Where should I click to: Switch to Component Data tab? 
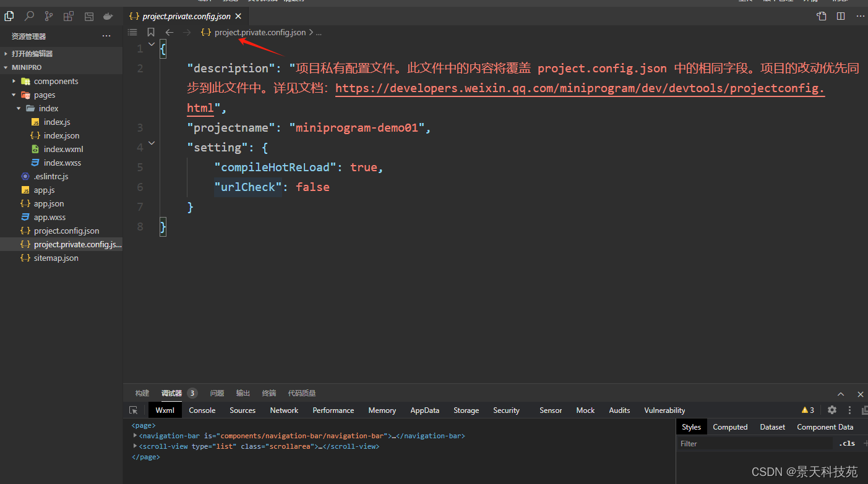(x=825, y=427)
